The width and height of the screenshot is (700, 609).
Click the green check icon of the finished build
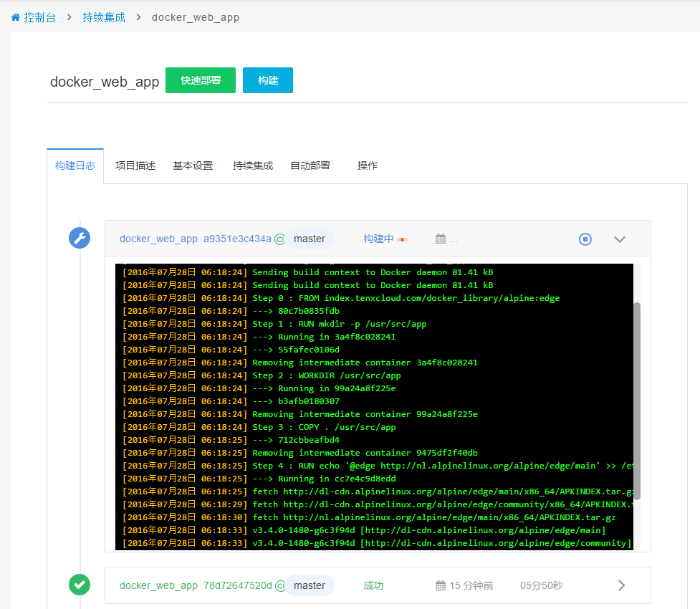tap(80, 585)
